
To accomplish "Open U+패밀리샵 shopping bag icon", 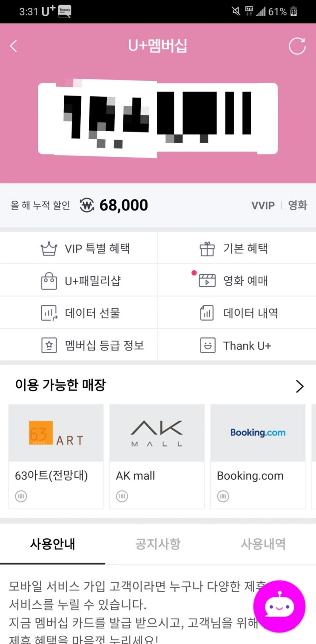I will pyautogui.click(x=79, y=281).
